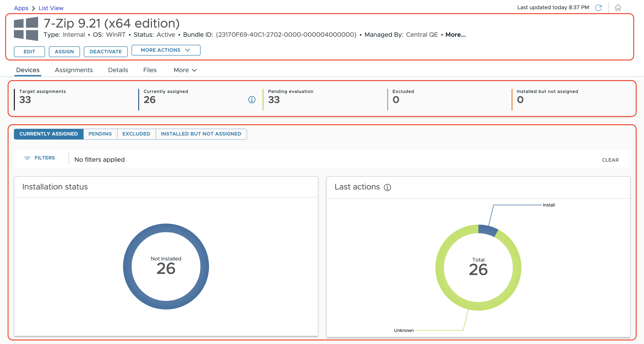Click the Total 26 chart center
644x344 pixels.
[x=478, y=267]
